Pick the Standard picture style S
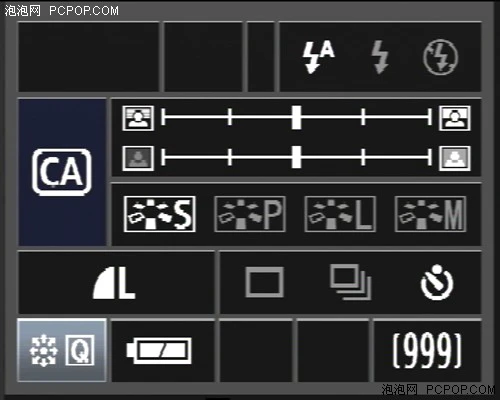The image size is (500, 400). click(160, 214)
